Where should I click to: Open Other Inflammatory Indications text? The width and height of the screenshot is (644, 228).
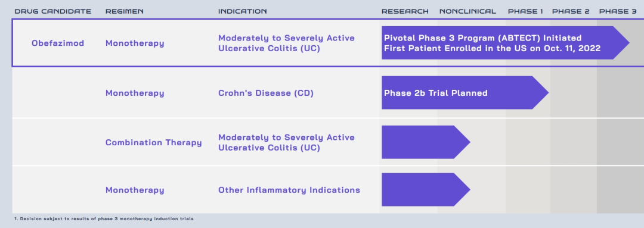(x=289, y=190)
